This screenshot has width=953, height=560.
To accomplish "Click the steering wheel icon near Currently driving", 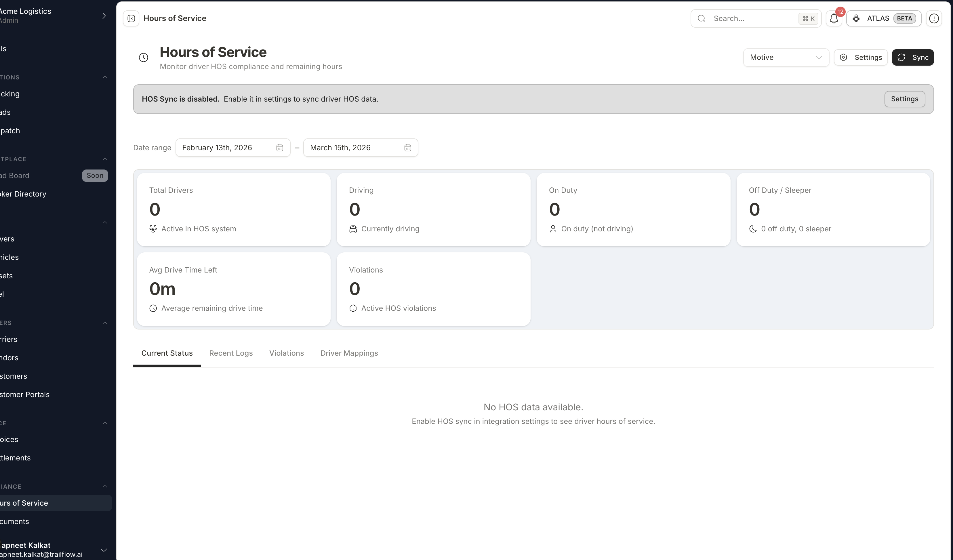I will click(x=353, y=229).
